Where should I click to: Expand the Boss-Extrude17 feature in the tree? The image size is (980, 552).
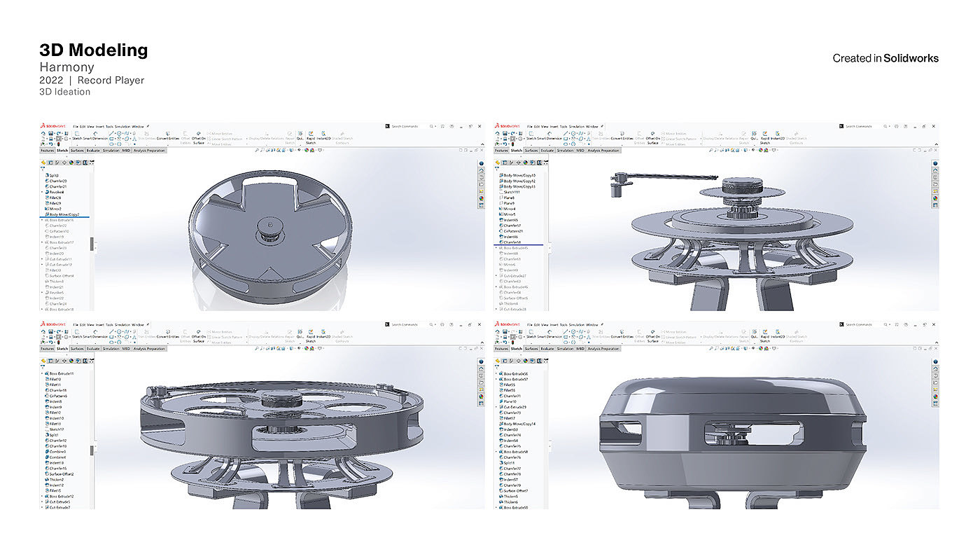(x=42, y=242)
